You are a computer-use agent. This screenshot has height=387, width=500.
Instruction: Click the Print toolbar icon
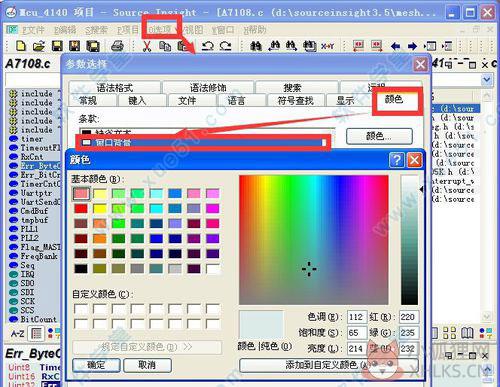(117, 46)
